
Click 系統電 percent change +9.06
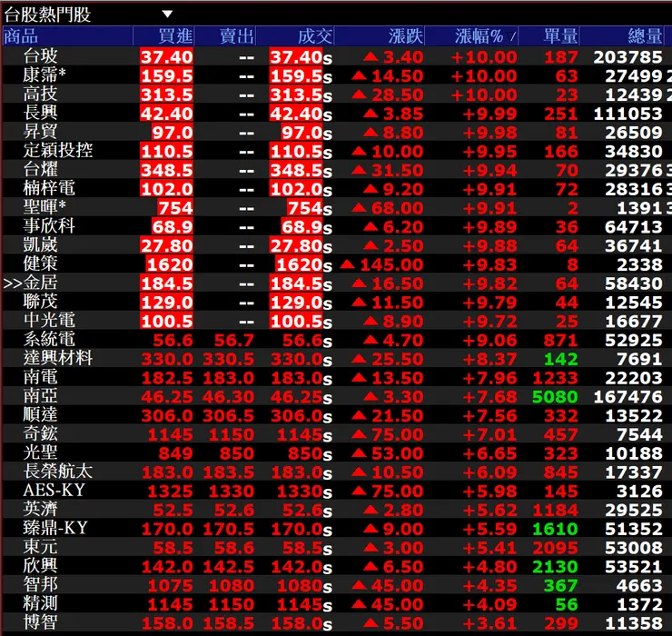pos(489,340)
